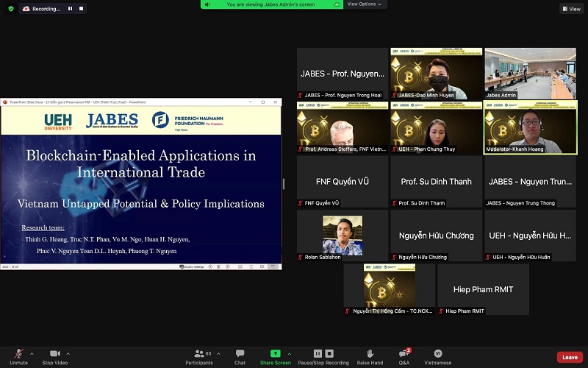Image resolution: width=588 pixels, height=368 pixels.
Task: Go to the previous slide in the PowerPoint status bar
Action: pyautogui.click(x=210, y=266)
